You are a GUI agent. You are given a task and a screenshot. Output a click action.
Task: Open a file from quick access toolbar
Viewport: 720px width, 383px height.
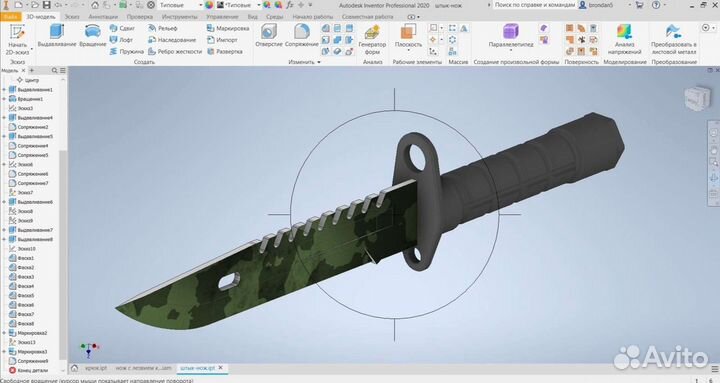pos(35,5)
